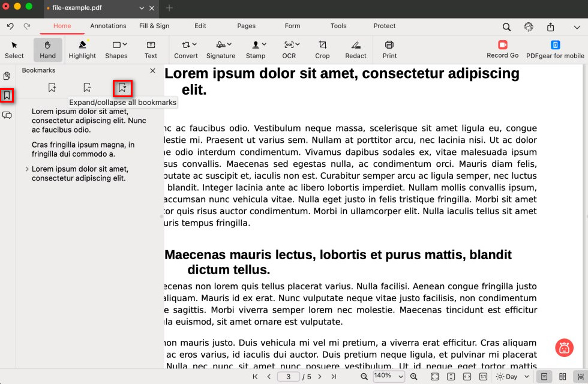588x384 pixels.
Task: Open the search magnifier in the top bar
Action: click(506, 27)
